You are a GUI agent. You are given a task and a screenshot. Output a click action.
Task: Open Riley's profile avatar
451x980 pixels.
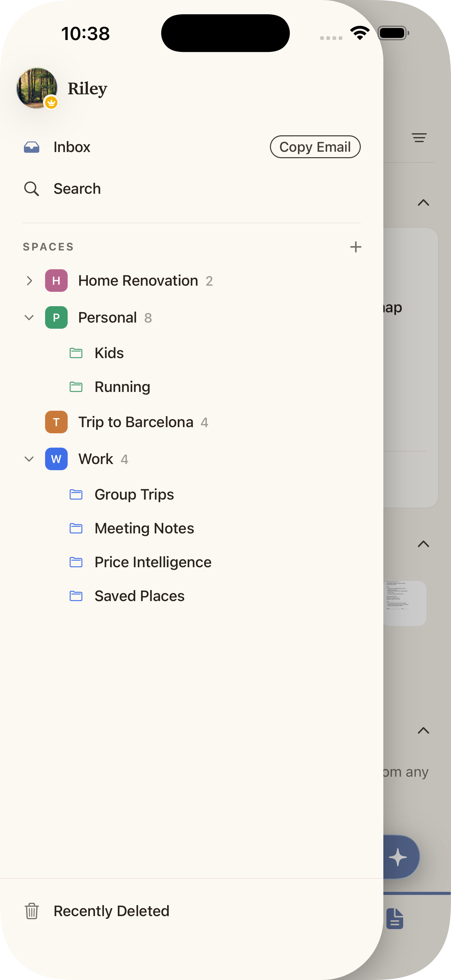tap(37, 88)
